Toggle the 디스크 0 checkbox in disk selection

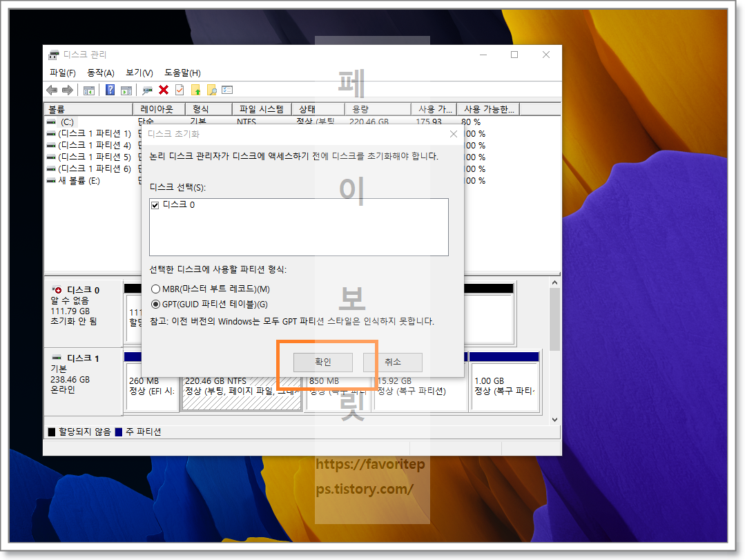click(155, 205)
